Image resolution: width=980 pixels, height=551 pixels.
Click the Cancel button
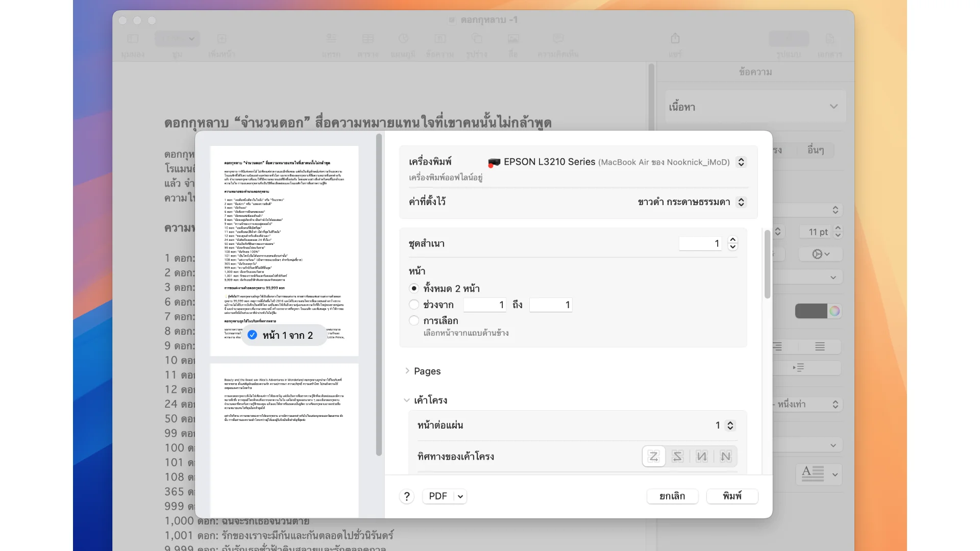point(672,496)
